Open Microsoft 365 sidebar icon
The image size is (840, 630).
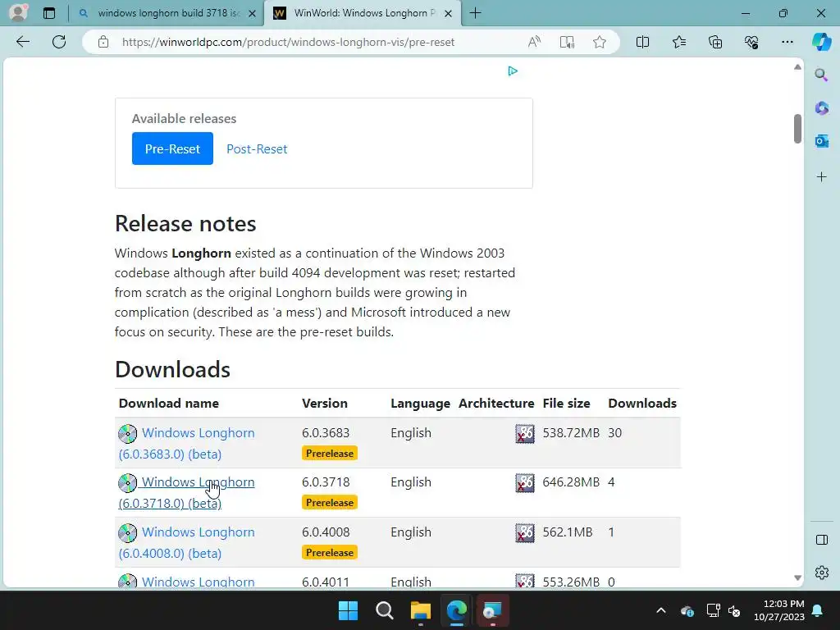pyautogui.click(x=821, y=107)
